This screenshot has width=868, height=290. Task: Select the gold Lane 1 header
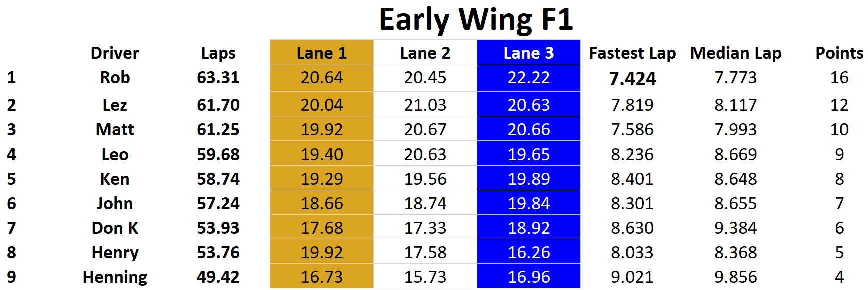click(x=322, y=53)
